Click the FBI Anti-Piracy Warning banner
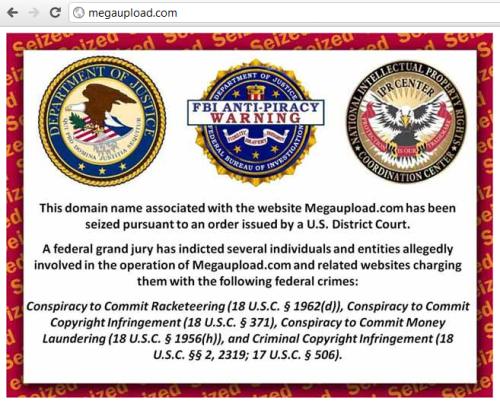The width and height of the screenshot is (500, 407). coord(256,113)
